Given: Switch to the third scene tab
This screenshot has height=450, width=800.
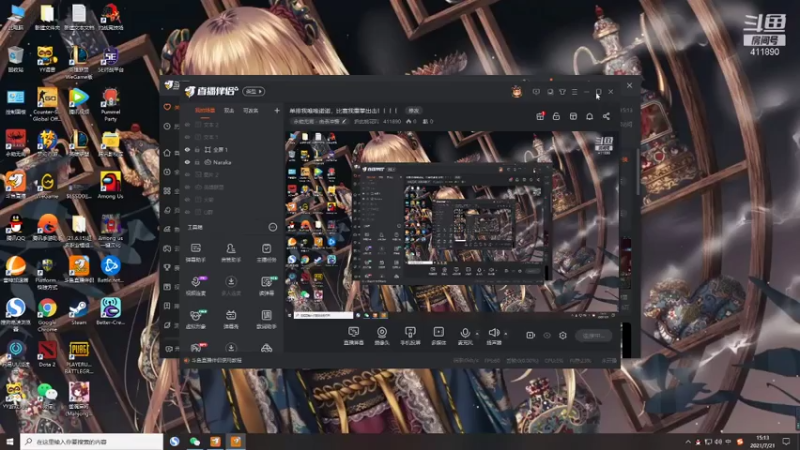Looking at the screenshot, I should pyautogui.click(x=251, y=110).
